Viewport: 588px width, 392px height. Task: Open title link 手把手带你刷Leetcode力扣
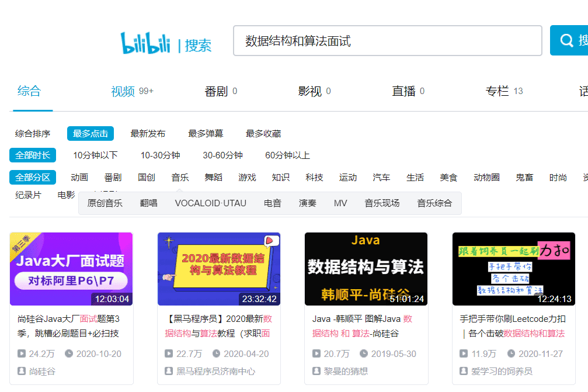point(513,326)
